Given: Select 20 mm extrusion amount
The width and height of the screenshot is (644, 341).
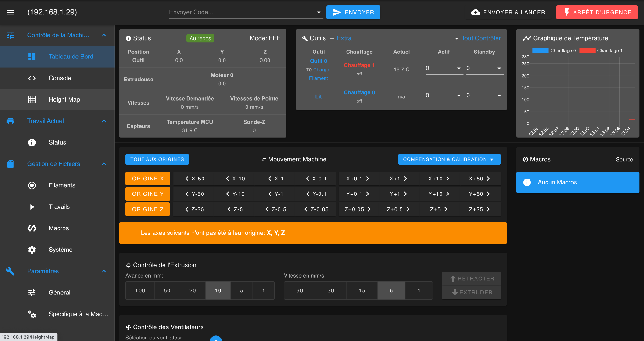Looking at the screenshot, I should point(192,290).
